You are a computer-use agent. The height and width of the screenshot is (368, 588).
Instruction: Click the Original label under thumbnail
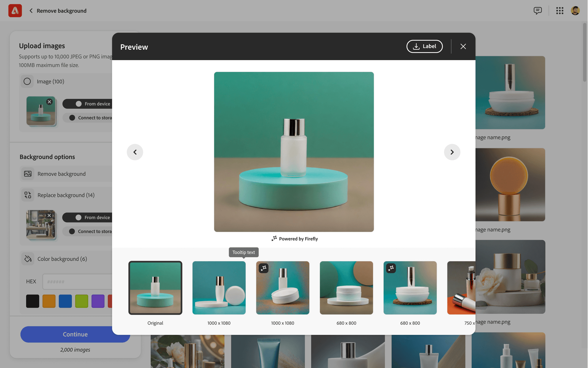point(155,323)
